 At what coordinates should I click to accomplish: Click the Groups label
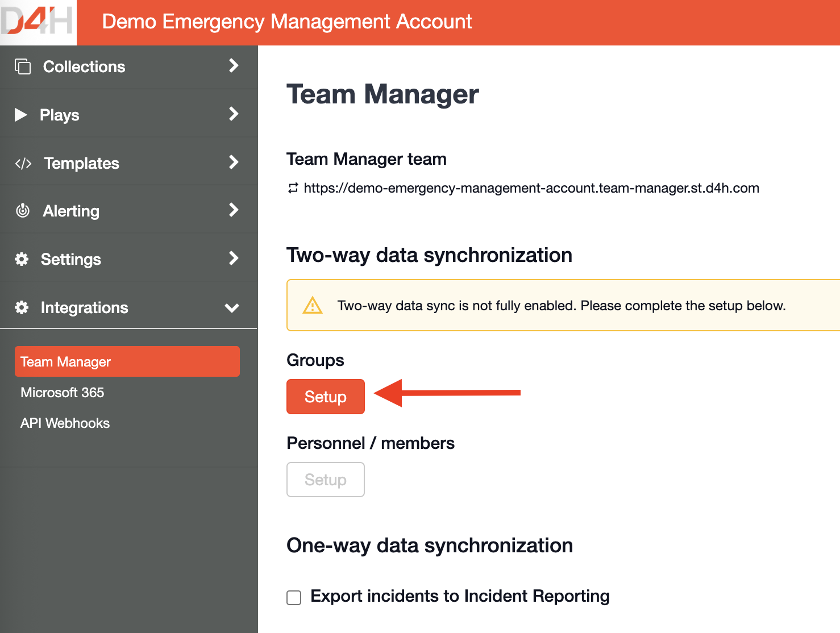(x=315, y=360)
